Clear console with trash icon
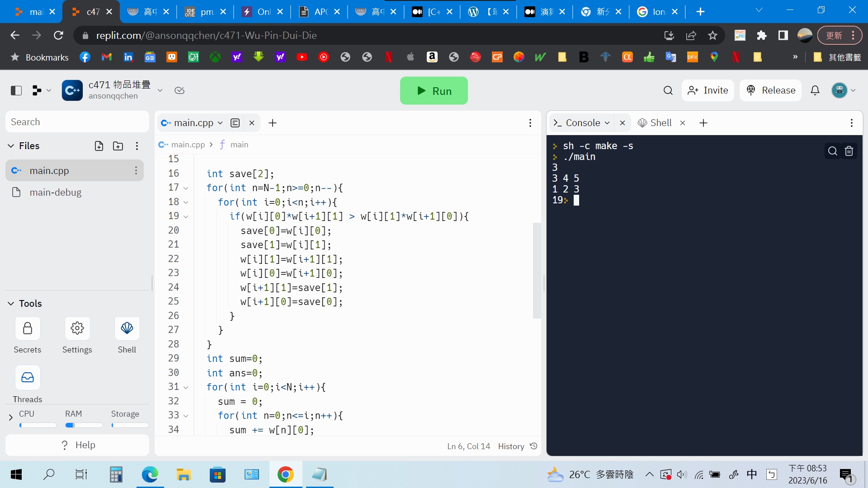This screenshot has width=868, height=488. point(849,151)
